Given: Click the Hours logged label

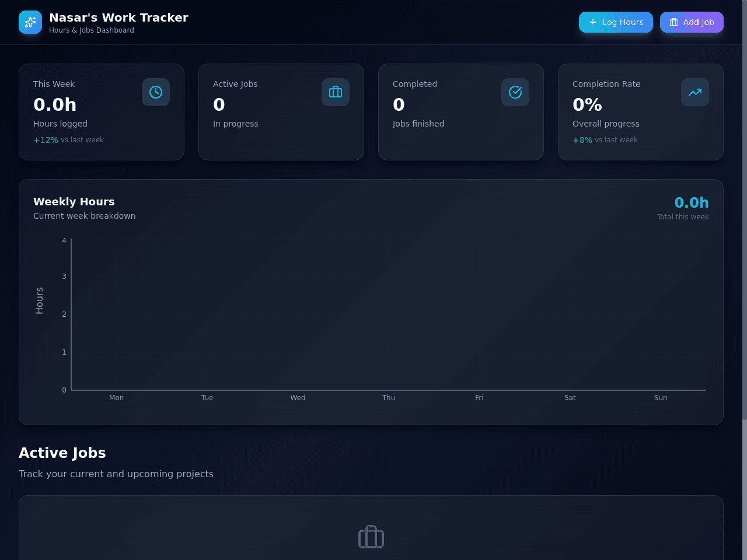Looking at the screenshot, I should (60, 124).
